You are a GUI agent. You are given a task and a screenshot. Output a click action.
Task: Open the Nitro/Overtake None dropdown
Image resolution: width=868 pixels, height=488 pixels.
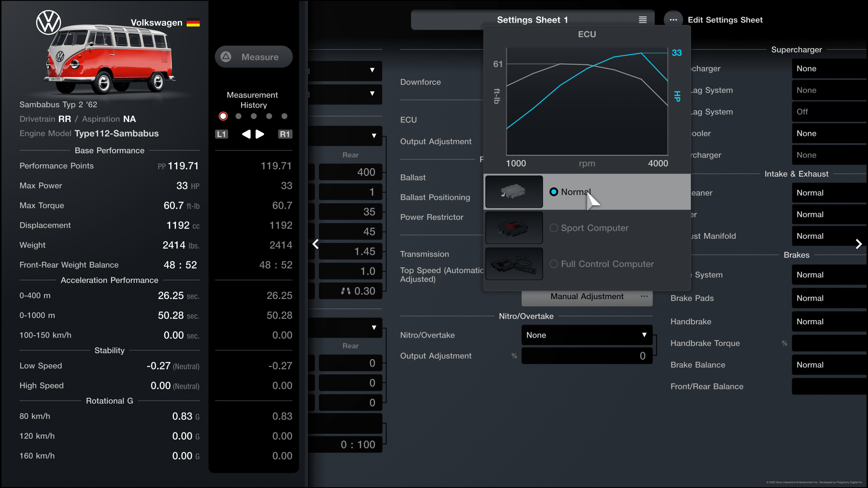[x=587, y=335]
